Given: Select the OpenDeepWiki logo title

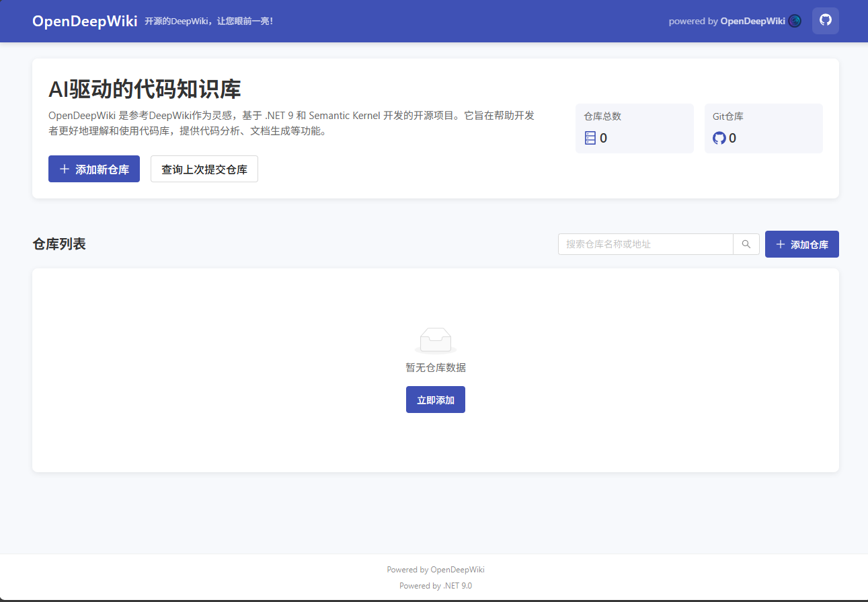Looking at the screenshot, I should 84,21.
